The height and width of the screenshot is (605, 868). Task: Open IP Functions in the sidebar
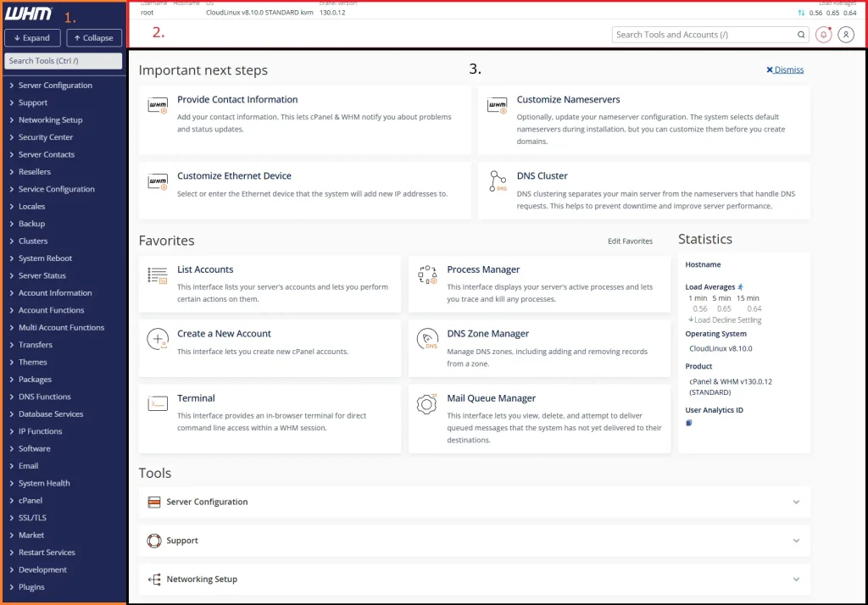click(x=40, y=432)
